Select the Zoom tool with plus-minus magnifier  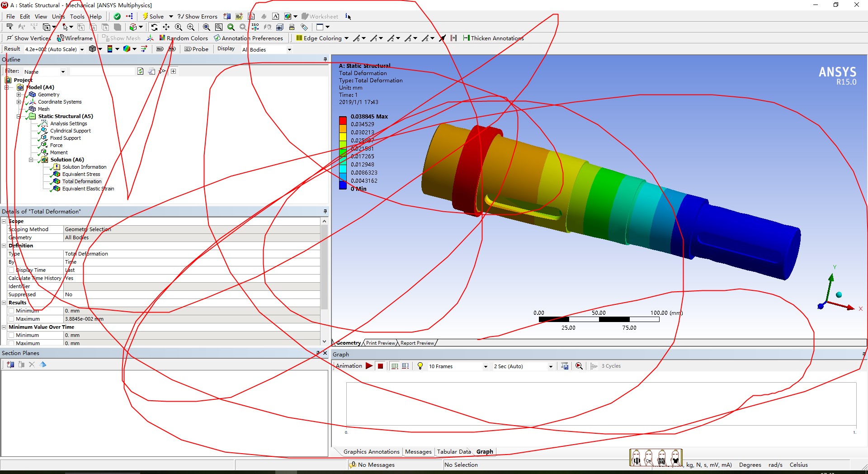coord(179,27)
